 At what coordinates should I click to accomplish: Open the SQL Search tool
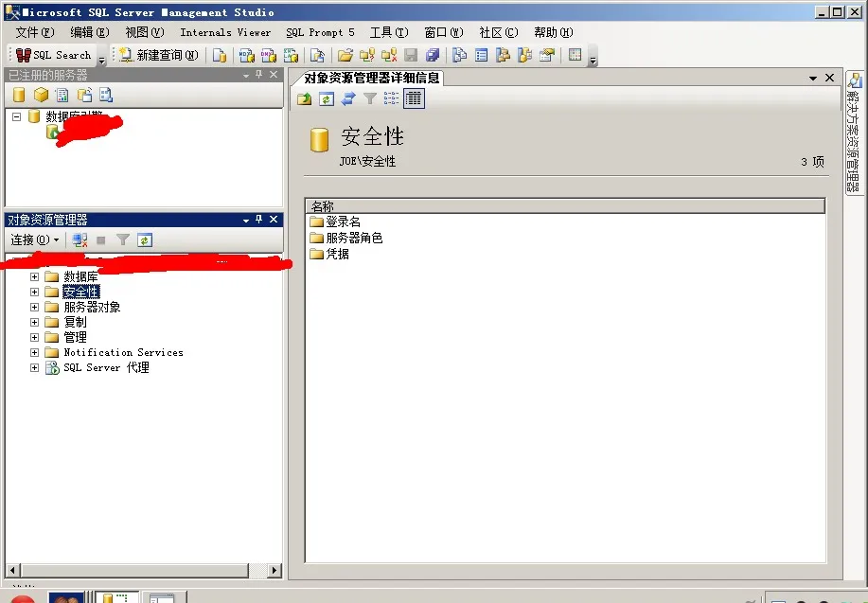click(x=54, y=55)
